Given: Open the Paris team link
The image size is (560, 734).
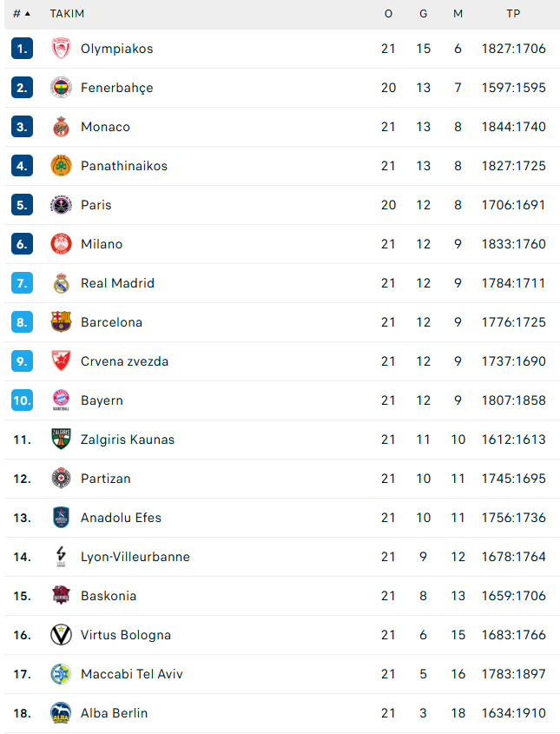Looking at the screenshot, I should click(x=96, y=205).
